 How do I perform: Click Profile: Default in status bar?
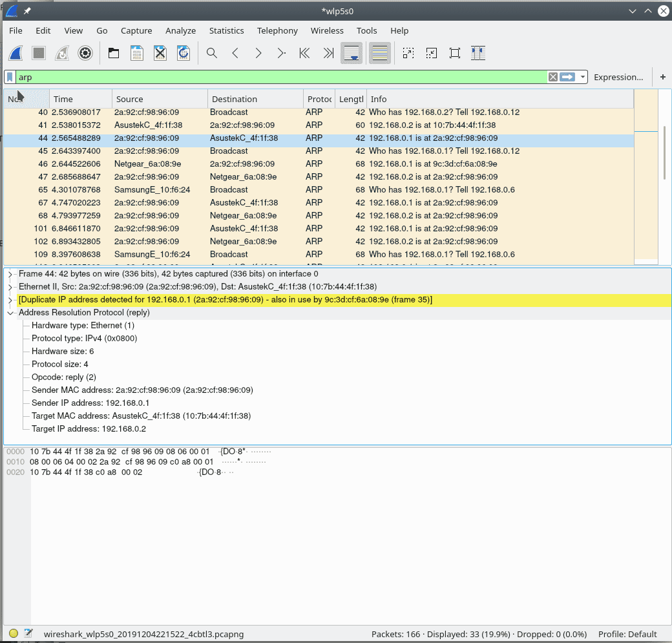[x=627, y=634]
